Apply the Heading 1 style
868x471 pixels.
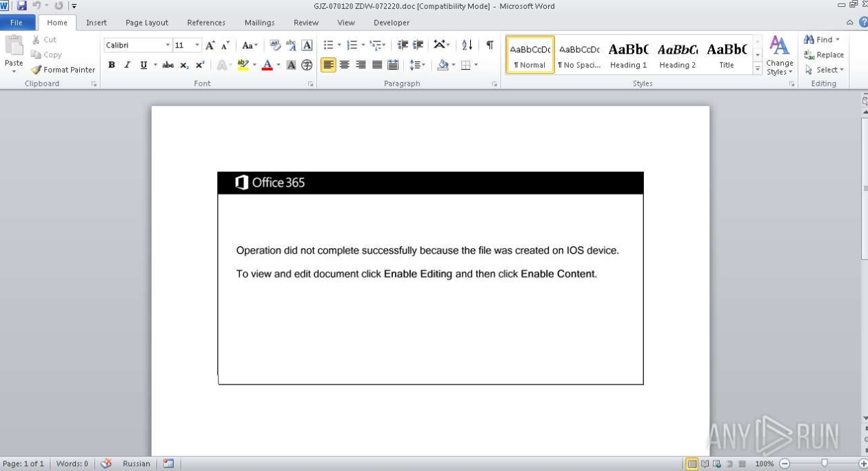pyautogui.click(x=628, y=54)
